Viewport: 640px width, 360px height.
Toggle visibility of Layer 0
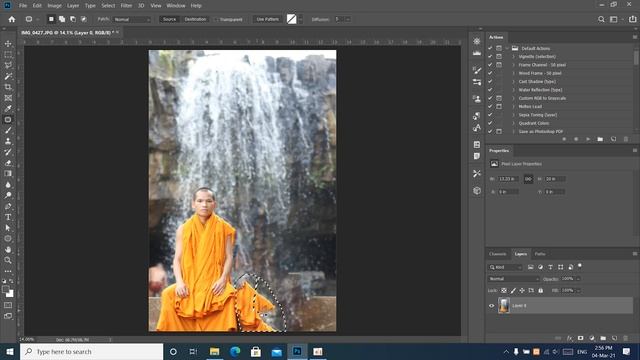[x=491, y=306]
